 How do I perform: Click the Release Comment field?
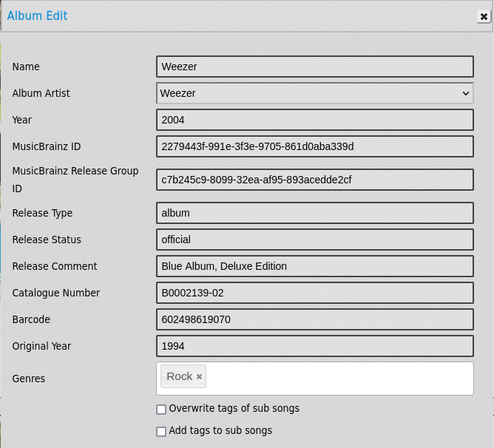pyautogui.click(x=314, y=266)
